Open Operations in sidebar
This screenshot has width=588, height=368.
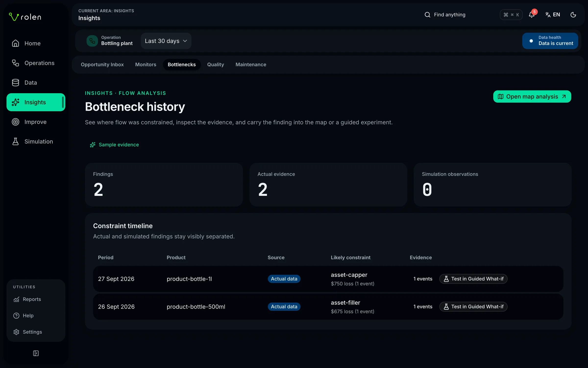pos(36,63)
